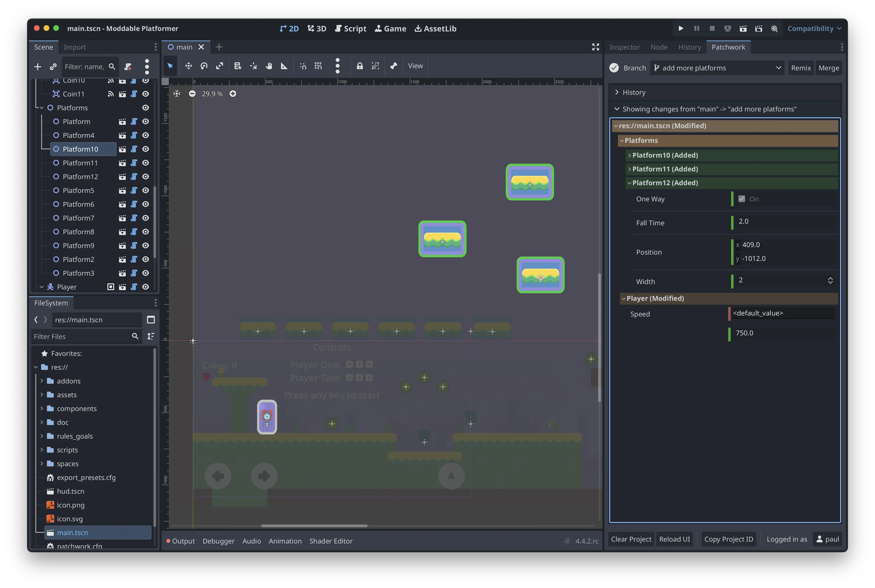Open the Script workspace
Image resolution: width=875 pixels, height=588 pixels.
point(350,29)
